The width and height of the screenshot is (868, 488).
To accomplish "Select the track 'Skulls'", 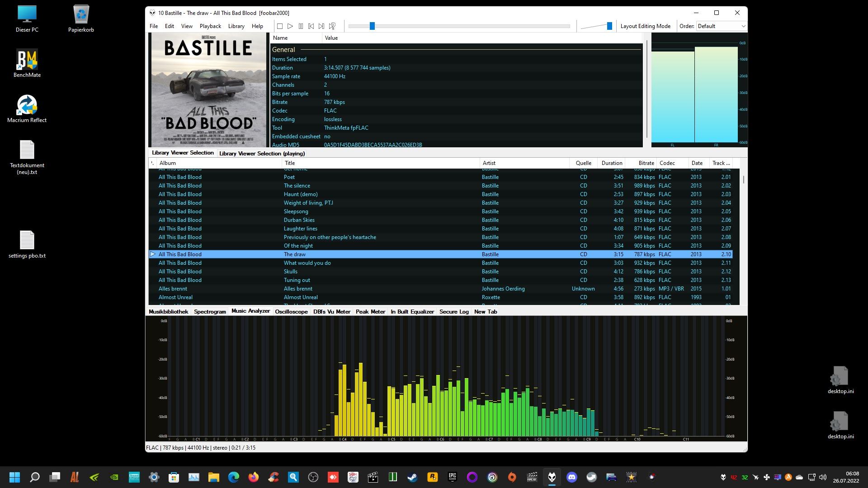I will (x=440, y=272).
